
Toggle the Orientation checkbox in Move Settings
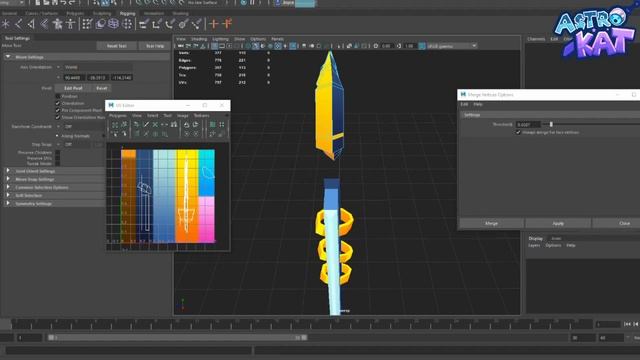(58, 103)
